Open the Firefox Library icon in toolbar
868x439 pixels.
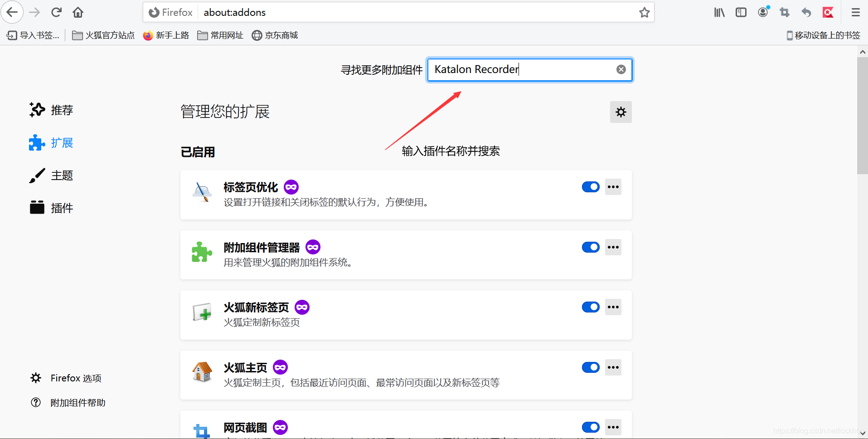[719, 12]
